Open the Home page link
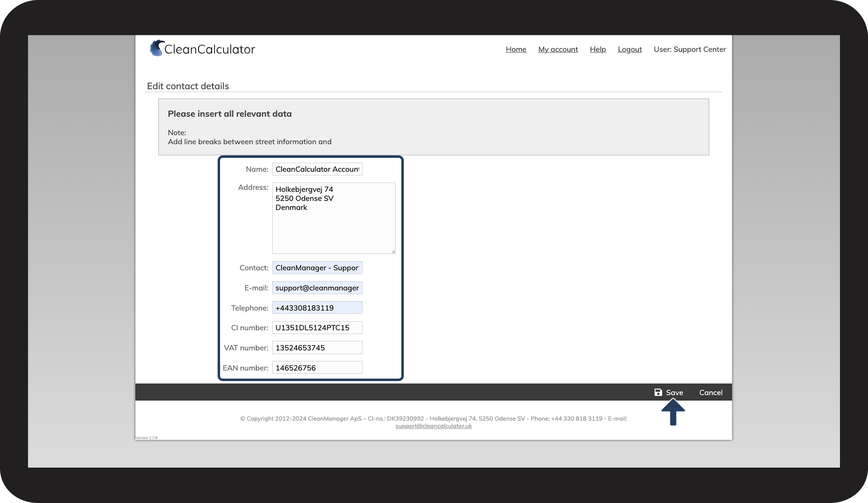The height and width of the screenshot is (503, 868). coord(516,49)
